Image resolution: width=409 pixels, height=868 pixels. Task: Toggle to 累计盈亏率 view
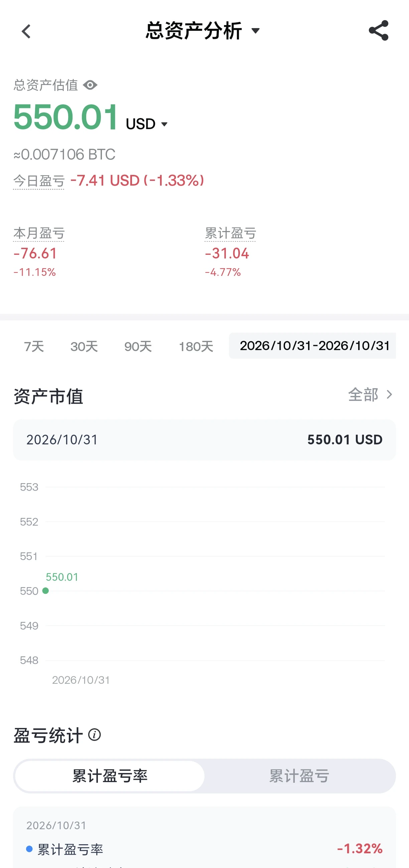point(110,776)
